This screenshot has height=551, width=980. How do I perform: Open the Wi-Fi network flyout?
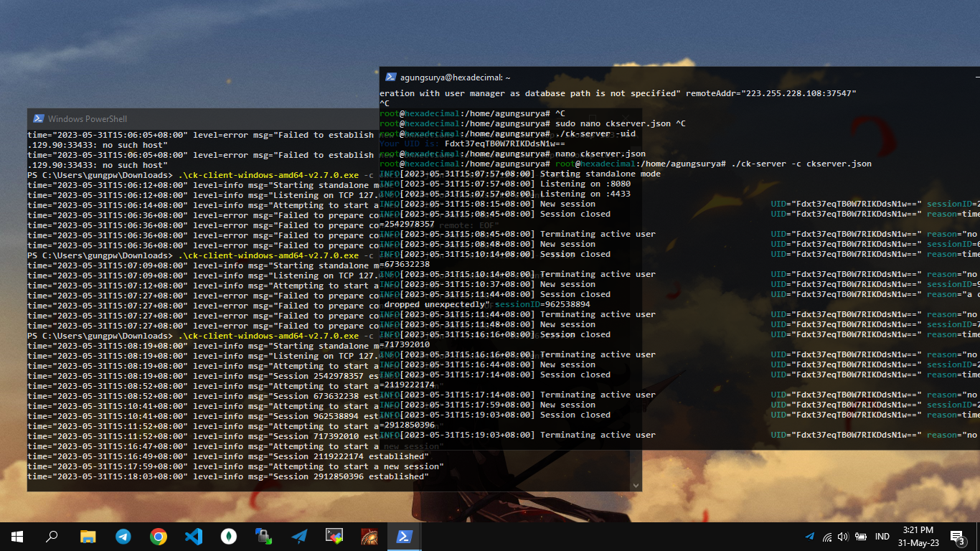pos(826,537)
